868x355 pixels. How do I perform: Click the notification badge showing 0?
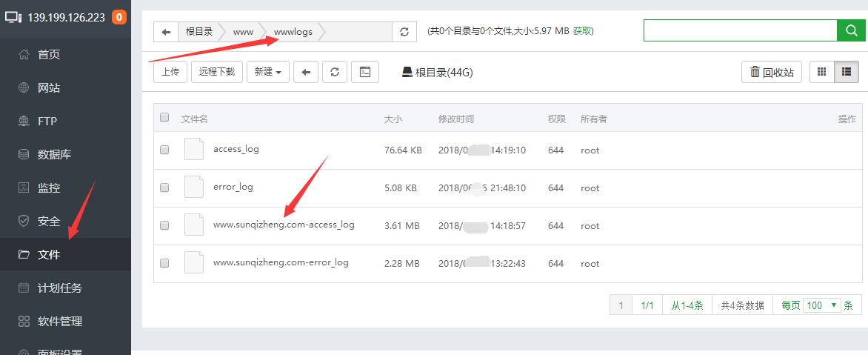click(119, 17)
